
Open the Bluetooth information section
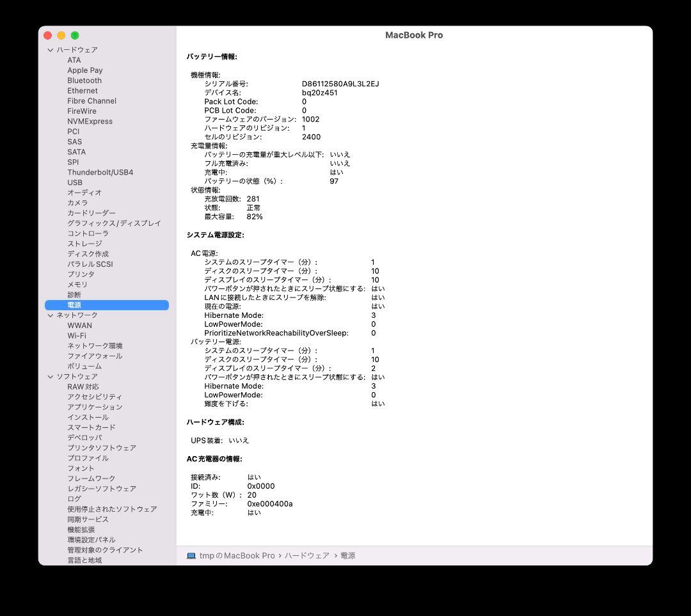[84, 80]
